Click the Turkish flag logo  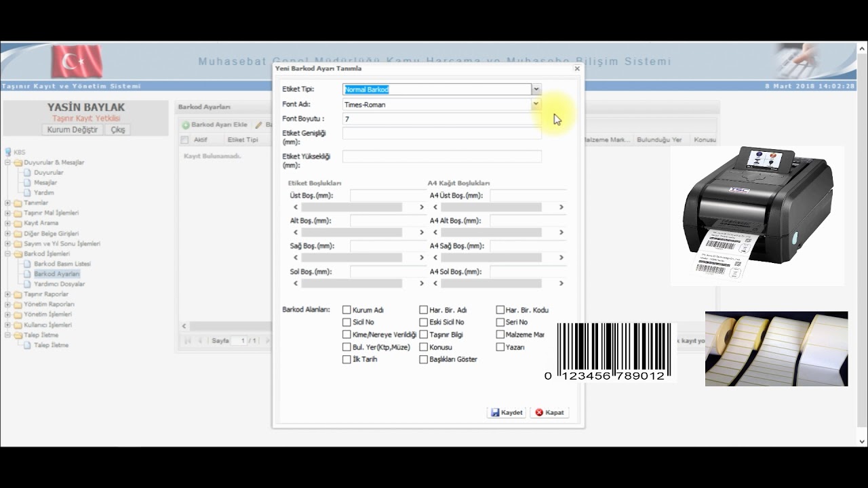click(x=77, y=62)
